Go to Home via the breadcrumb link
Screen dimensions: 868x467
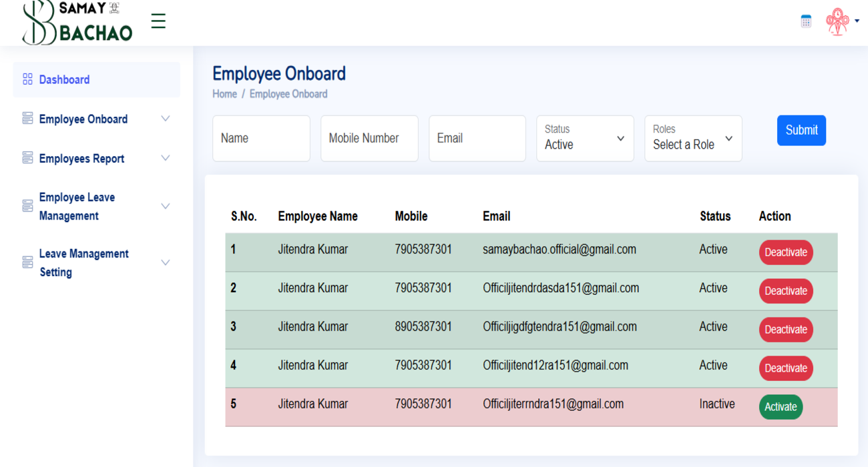[x=224, y=93]
